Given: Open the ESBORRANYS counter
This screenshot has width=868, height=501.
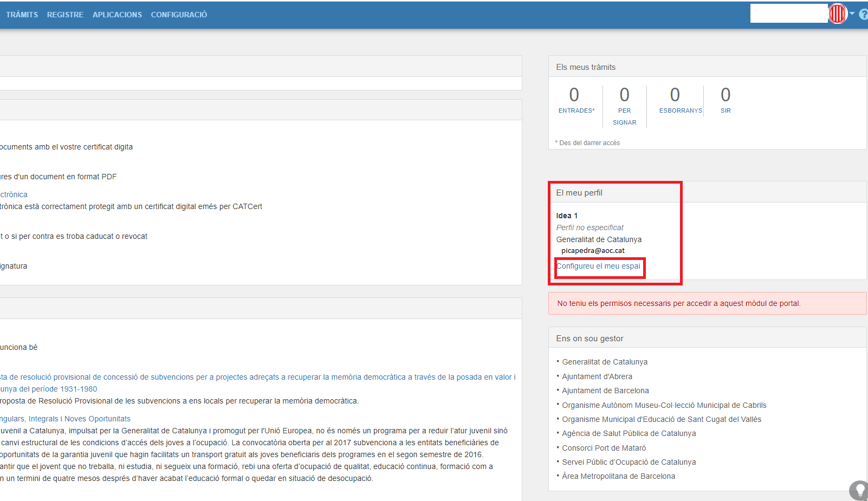Looking at the screenshot, I should [675, 101].
